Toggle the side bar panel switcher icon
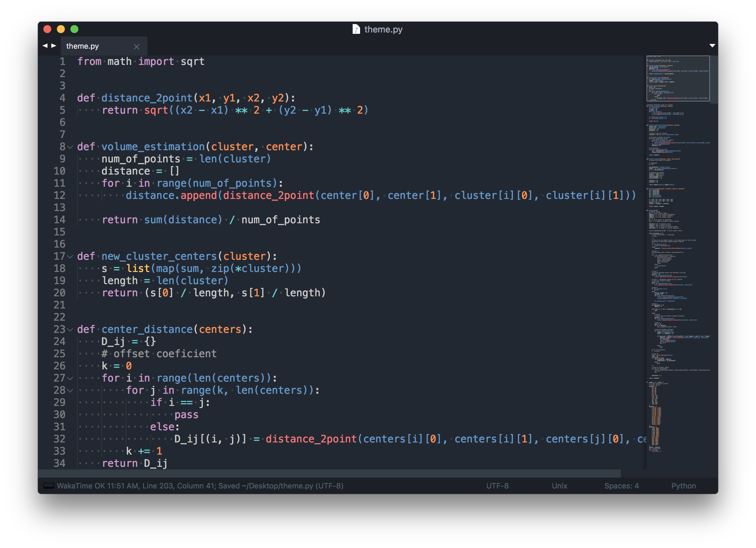The height and width of the screenshot is (548, 756). click(49, 486)
